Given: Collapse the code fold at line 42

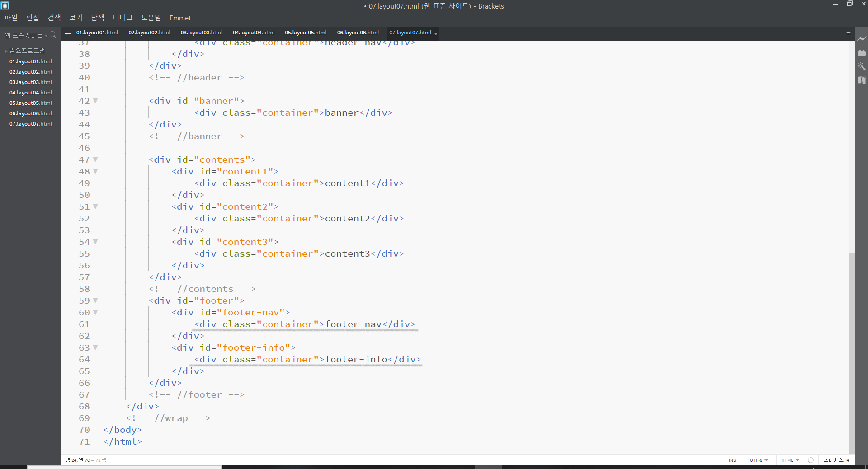Looking at the screenshot, I should pos(95,101).
